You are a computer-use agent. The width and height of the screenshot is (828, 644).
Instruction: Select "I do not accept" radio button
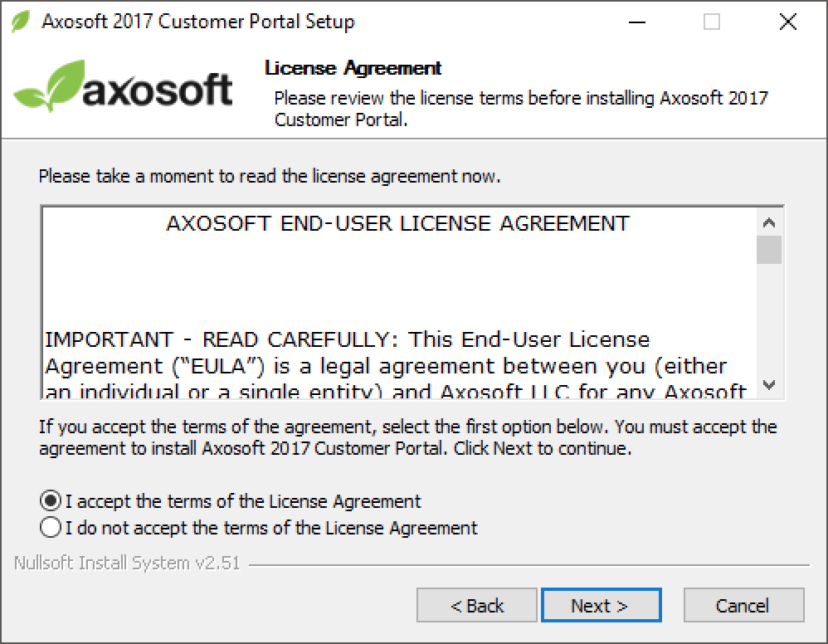(51, 527)
